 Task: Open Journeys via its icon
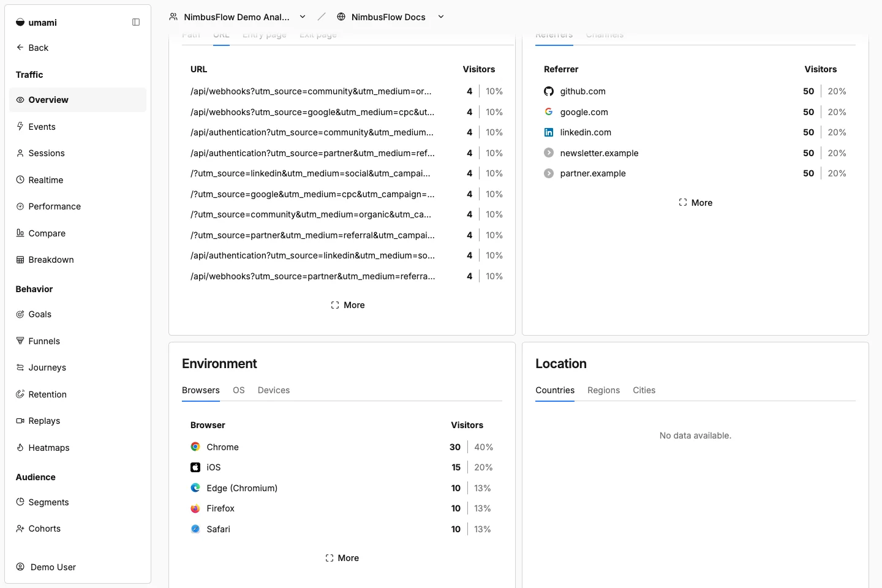[x=20, y=367]
